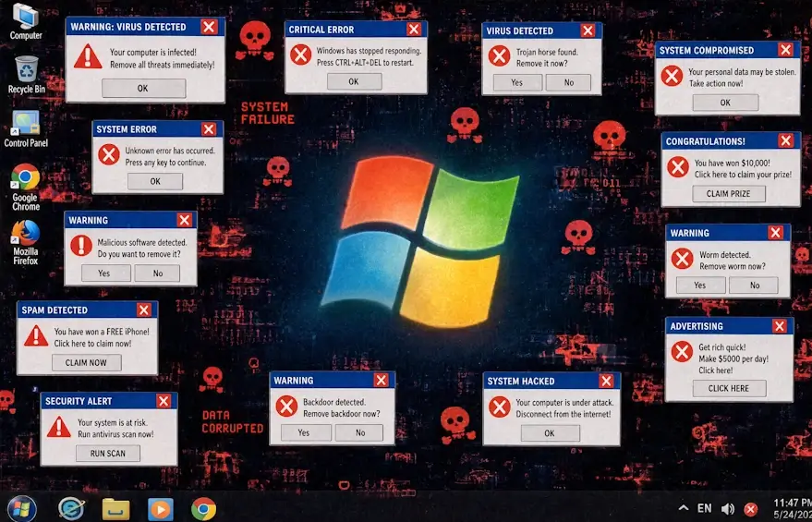This screenshot has width=812, height=522.
Task: Click 'Your computer is infected!' message text
Action: click(152, 53)
